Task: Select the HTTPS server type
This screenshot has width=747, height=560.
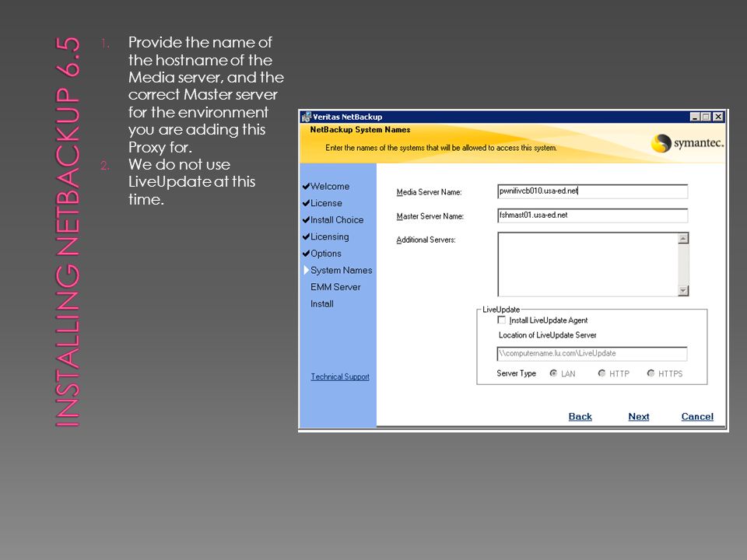Action: 651,373
